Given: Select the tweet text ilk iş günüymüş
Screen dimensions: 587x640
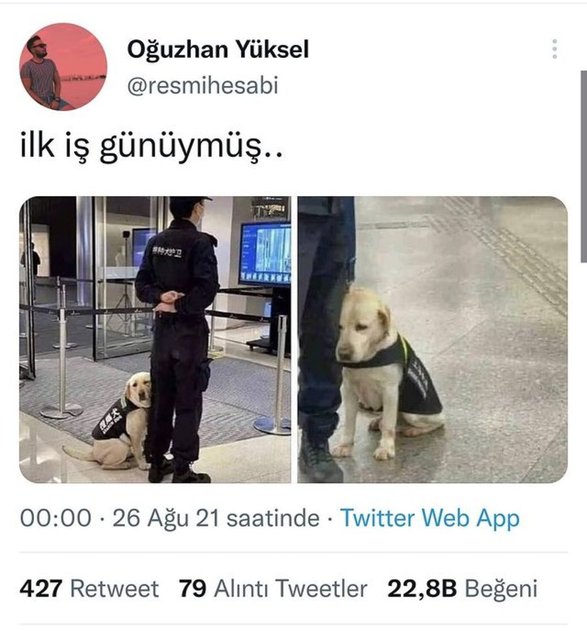Looking at the screenshot, I should 151,146.
